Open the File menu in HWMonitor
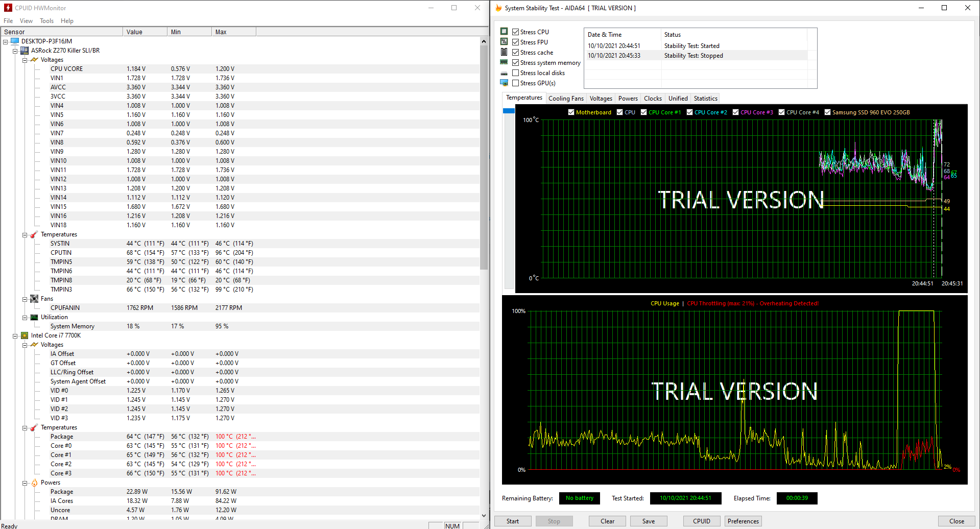This screenshot has width=980, height=529. point(8,21)
